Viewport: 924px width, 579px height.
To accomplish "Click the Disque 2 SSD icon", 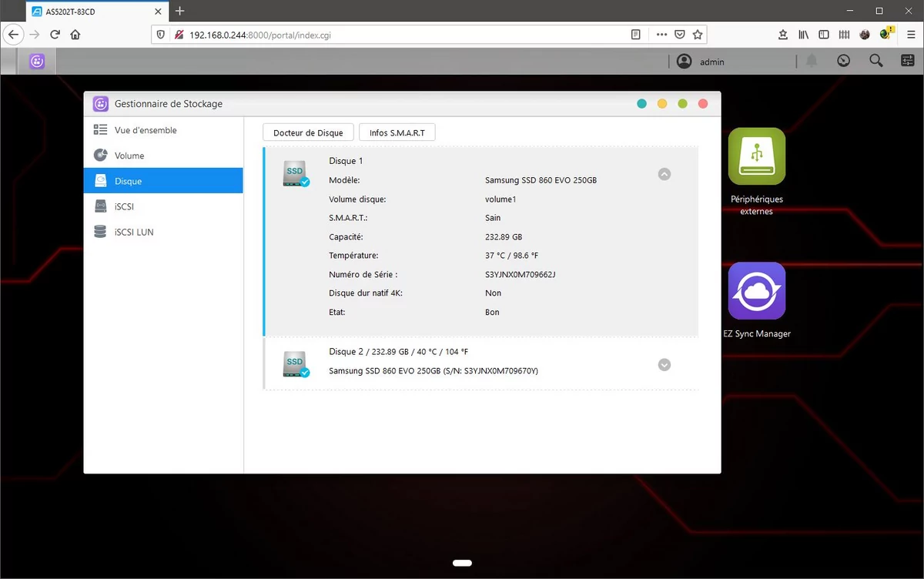I will (x=295, y=364).
